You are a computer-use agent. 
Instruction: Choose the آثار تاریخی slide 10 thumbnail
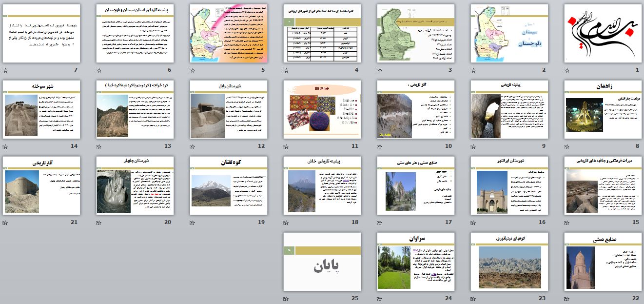(x=415, y=110)
